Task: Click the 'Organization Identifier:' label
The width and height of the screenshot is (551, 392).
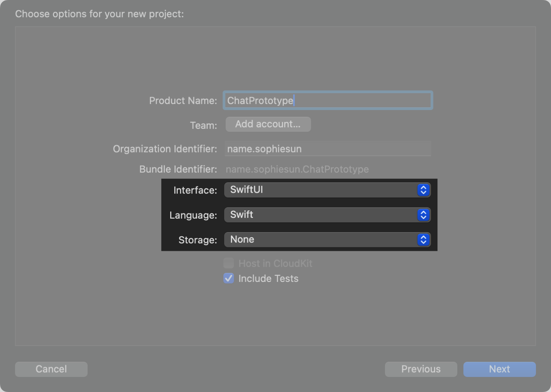Action: (x=165, y=149)
